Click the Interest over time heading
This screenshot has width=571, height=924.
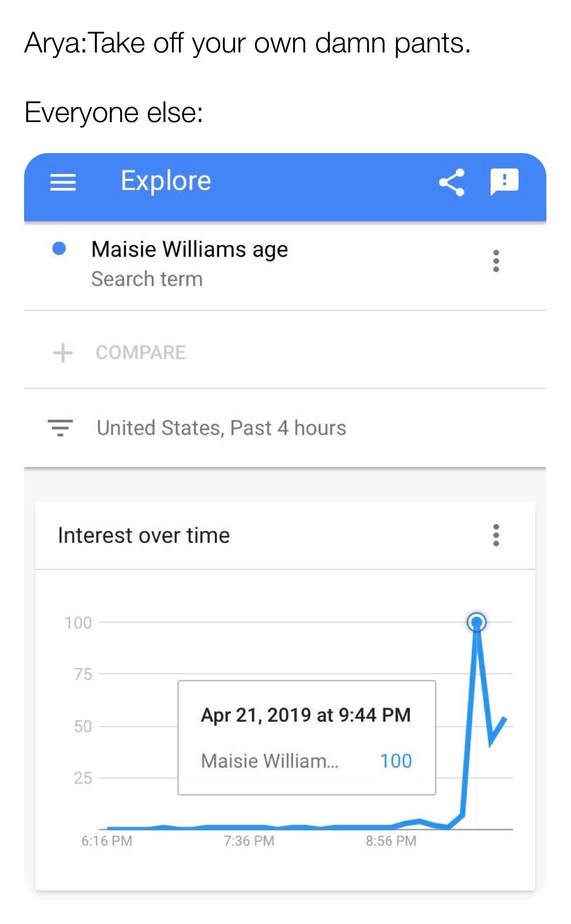tap(144, 535)
